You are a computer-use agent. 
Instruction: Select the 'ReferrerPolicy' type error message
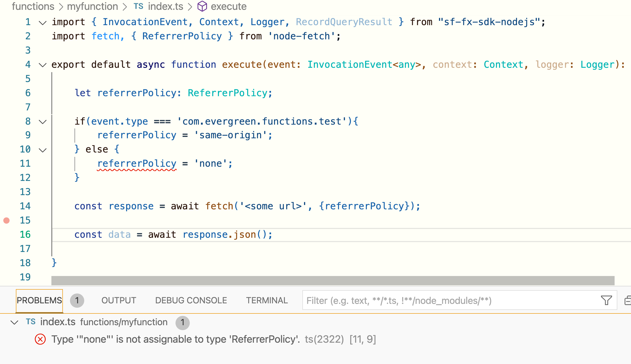point(175,339)
